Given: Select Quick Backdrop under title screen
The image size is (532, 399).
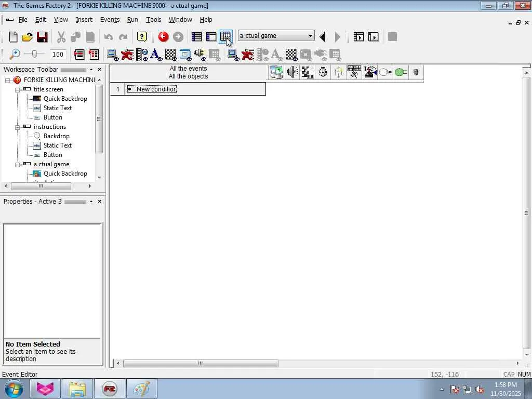Looking at the screenshot, I should [x=65, y=99].
